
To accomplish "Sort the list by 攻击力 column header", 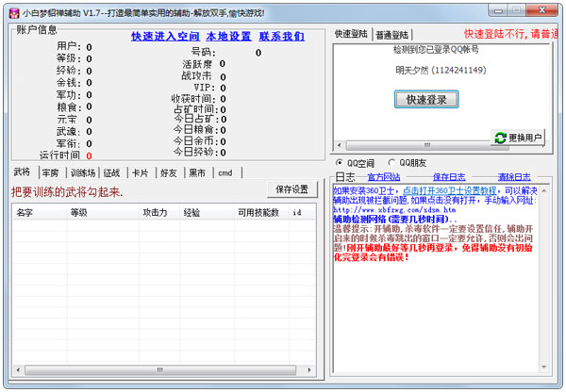I will pos(154,213).
